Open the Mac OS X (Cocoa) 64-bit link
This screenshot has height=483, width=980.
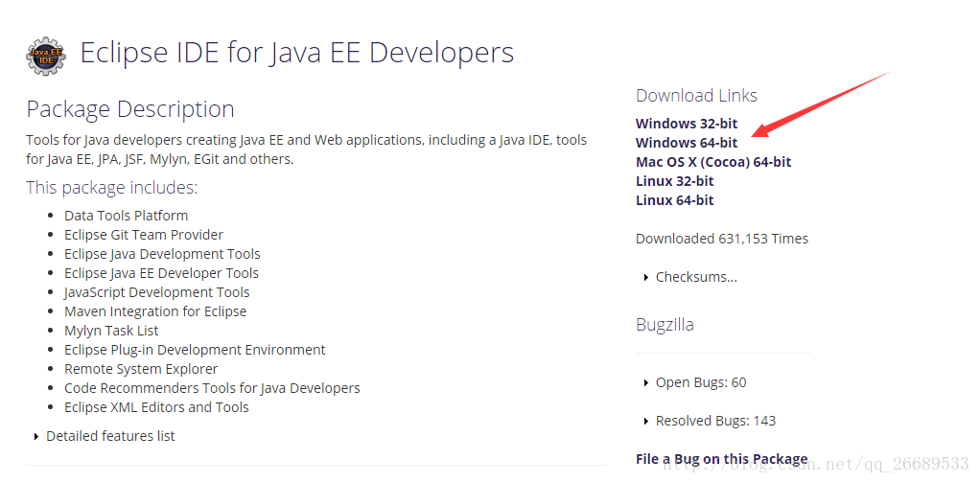point(713,162)
